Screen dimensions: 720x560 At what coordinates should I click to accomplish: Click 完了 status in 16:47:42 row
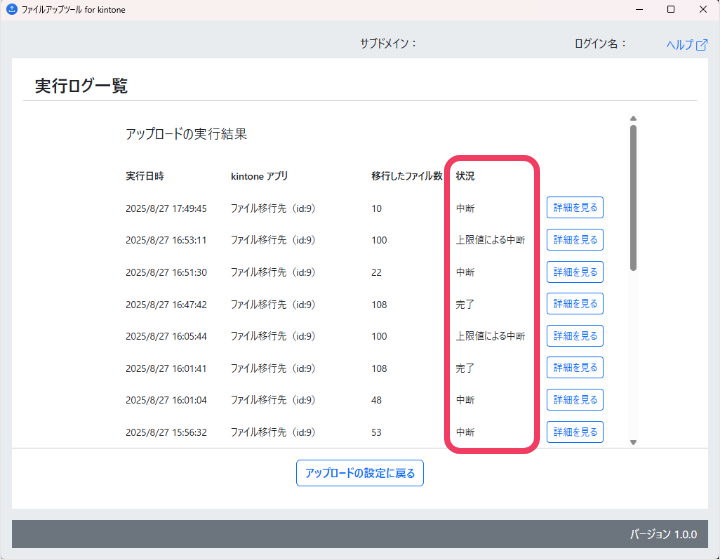click(x=465, y=304)
